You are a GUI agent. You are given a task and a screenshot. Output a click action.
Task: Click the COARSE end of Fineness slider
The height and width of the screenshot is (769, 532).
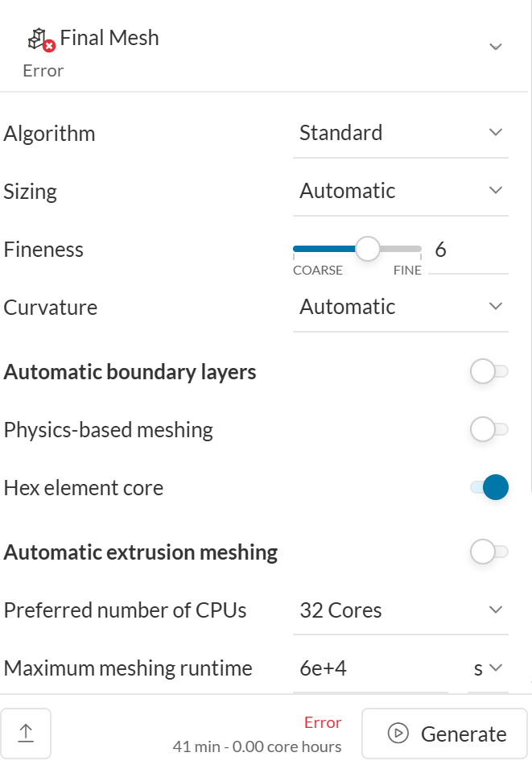(x=295, y=250)
